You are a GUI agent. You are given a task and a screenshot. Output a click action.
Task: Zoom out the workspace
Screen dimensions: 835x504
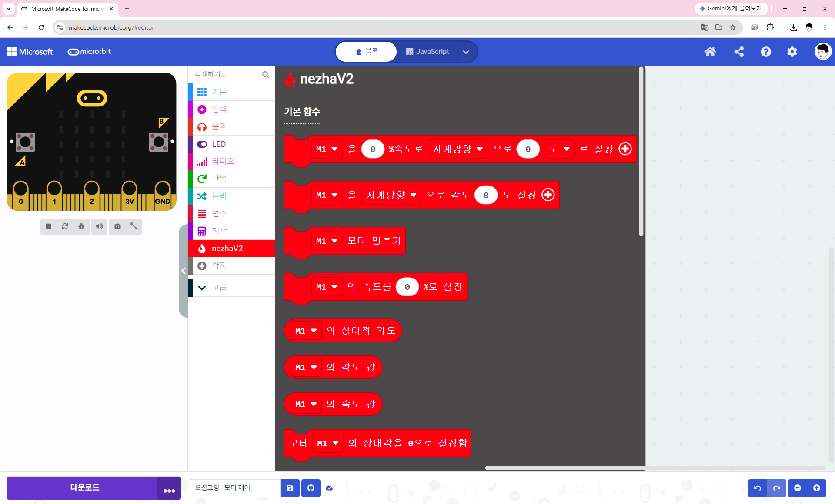click(798, 488)
